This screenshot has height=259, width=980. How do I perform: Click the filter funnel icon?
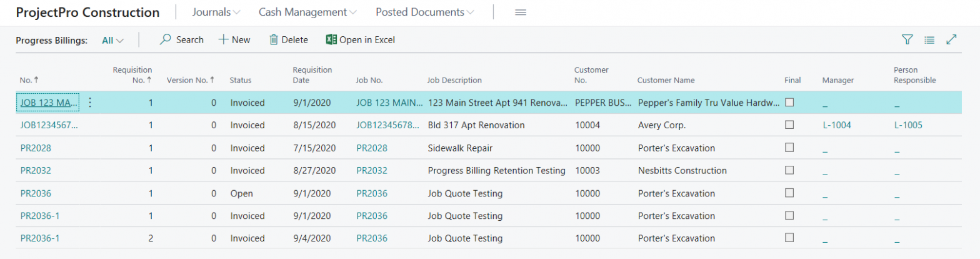[x=907, y=39]
